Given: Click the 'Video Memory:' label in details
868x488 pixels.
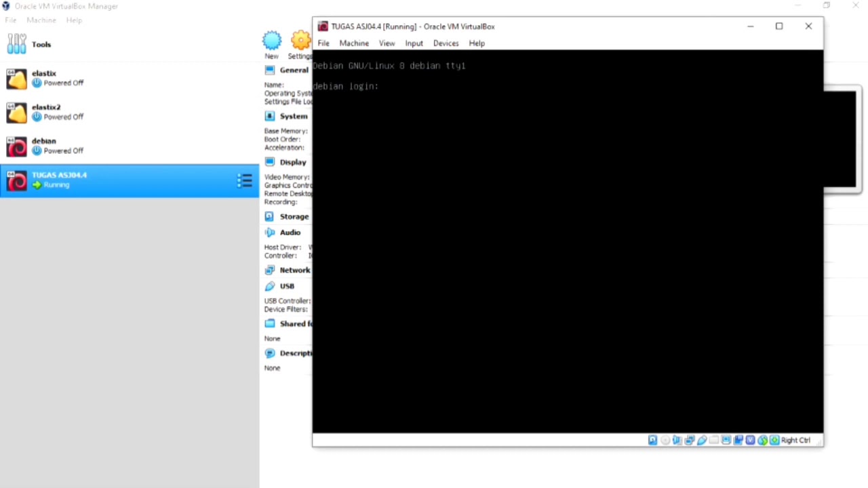Looking at the screenshot, I should coord(287,177).
